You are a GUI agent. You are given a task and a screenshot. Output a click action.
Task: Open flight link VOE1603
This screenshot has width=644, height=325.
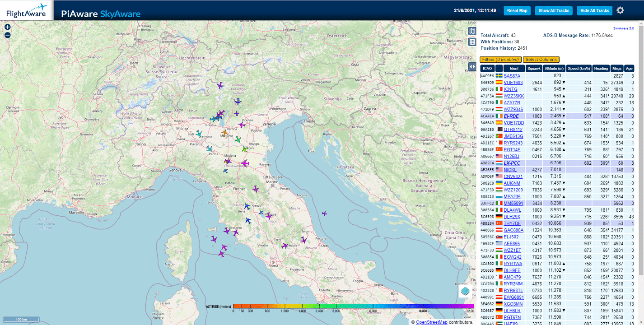click(513, 83)
